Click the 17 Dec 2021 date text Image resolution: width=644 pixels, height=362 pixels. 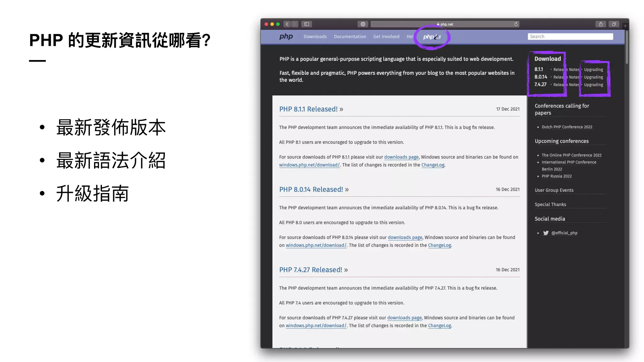pyautogui.click(x=508, y=109)
